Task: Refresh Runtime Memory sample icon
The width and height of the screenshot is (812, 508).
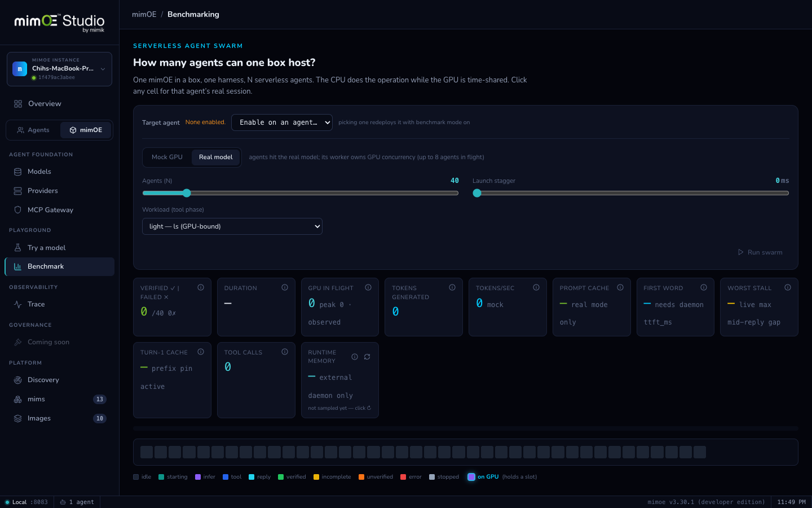Action: coord(367,357)
